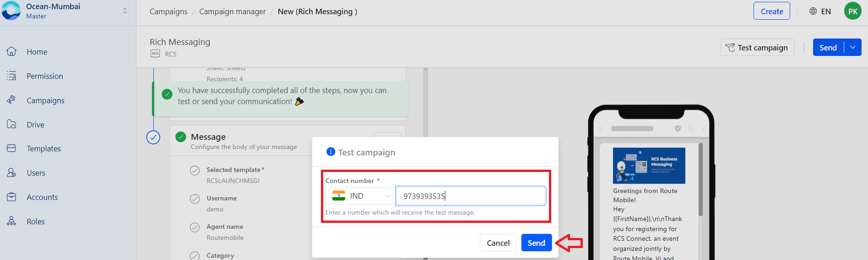Click the phone preview more options icon
Viewport: 868px width, 260px height.
click(x=703, y=128)
